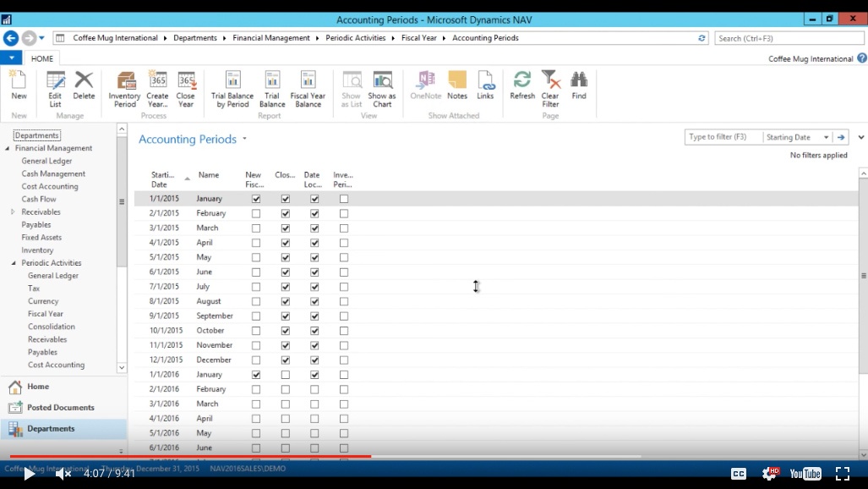Refresh the Accounting Periods page

coord(522,85)
